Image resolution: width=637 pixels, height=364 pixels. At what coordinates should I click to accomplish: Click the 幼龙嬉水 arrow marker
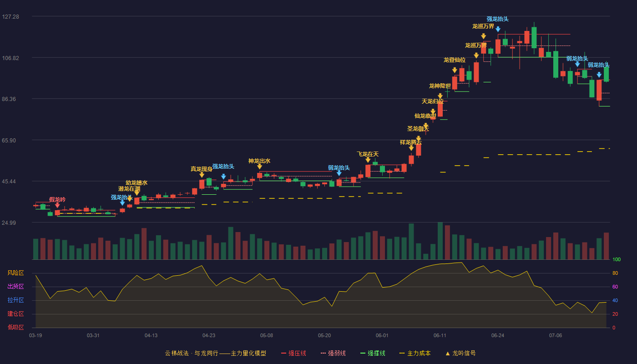pyautogui.click(x=136, y=193)
